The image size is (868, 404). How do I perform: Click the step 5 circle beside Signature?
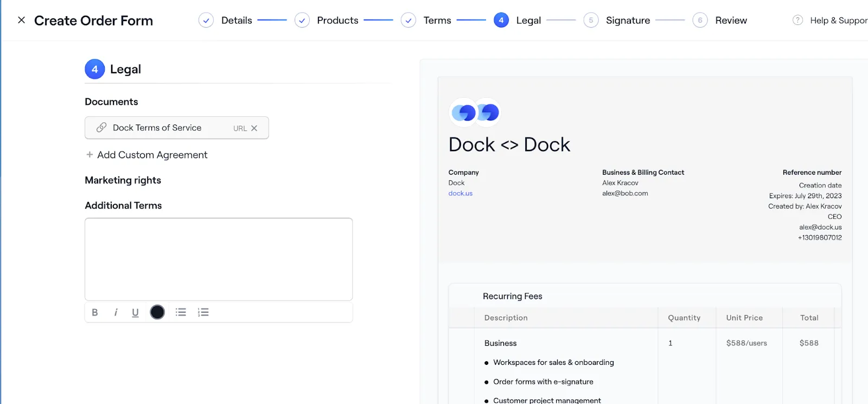[x=591, y=20]
